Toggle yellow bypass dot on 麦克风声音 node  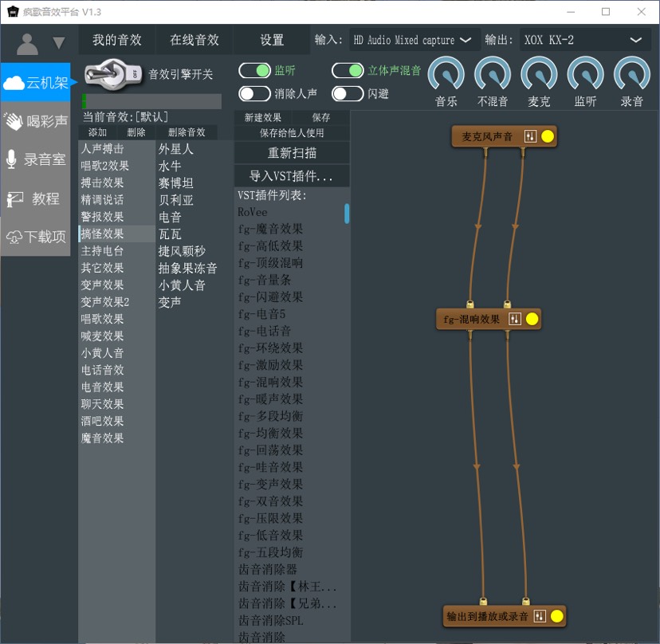[547, 136]
